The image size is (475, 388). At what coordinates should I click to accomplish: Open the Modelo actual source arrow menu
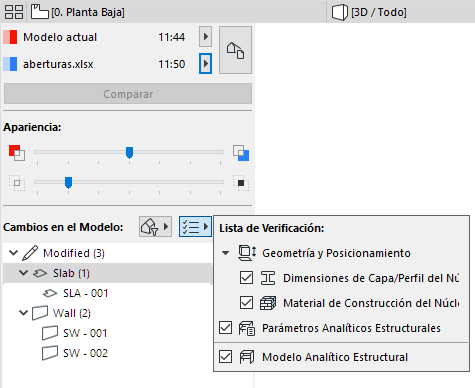(x=205, y=37)
